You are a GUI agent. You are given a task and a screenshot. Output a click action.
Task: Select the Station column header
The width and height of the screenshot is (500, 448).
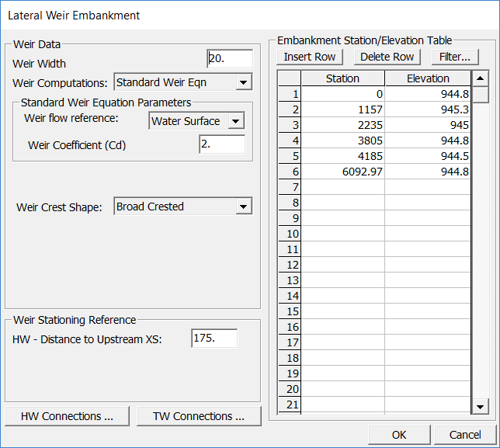pyautogui.click(x=343, y=78)
